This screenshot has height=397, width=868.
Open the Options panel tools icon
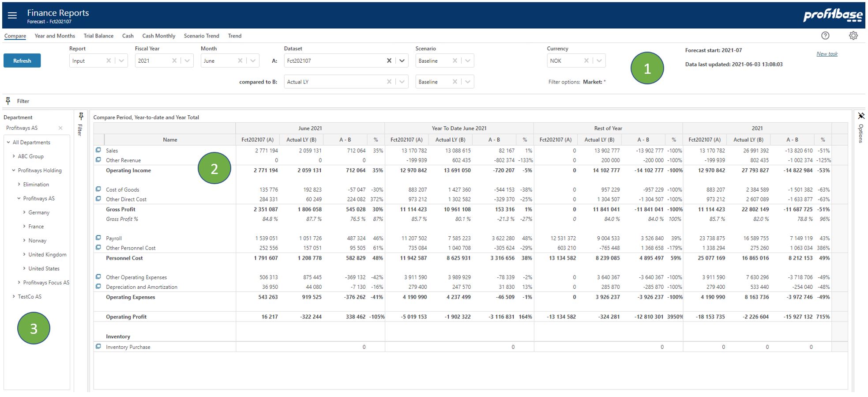(x=861, y=116)
